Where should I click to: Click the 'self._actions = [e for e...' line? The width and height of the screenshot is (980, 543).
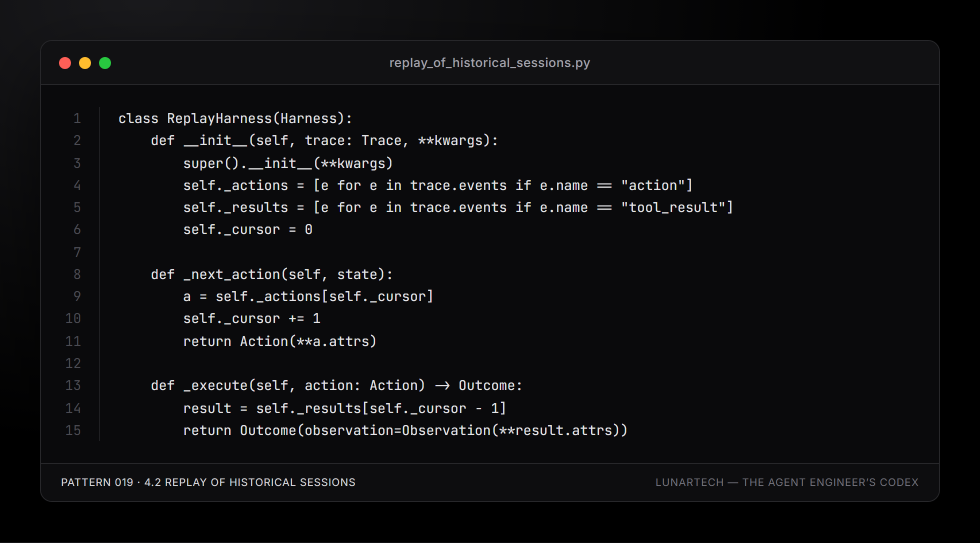438,185
